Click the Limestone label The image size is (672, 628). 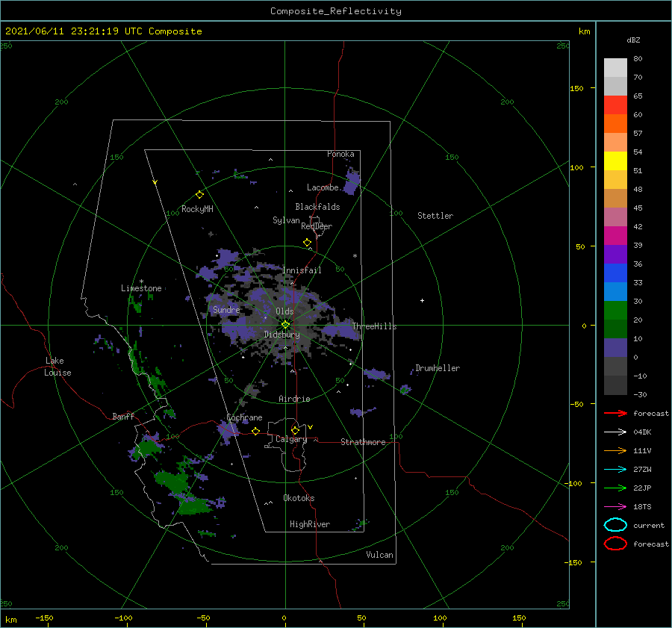point(141,288)
